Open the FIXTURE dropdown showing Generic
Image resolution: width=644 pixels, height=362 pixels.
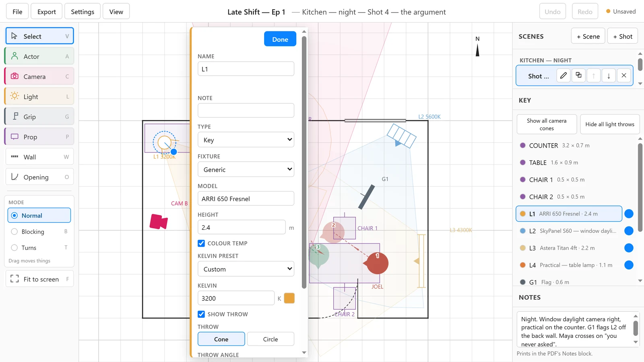click(x=246, y=169)
